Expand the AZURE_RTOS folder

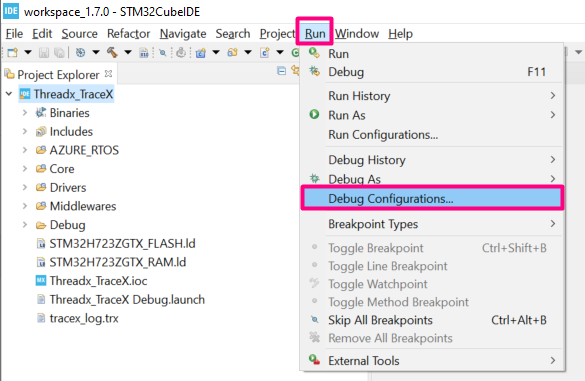coord(25,150)
